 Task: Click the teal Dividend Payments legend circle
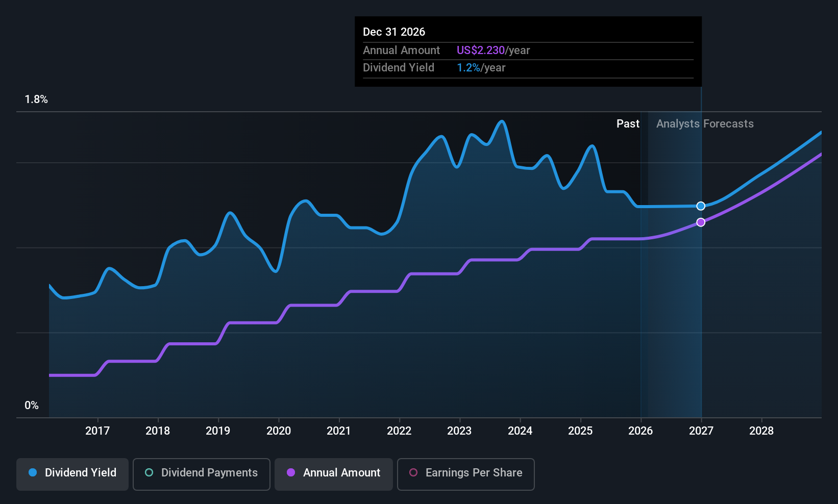pyautogui.click(x=149, y=472)
